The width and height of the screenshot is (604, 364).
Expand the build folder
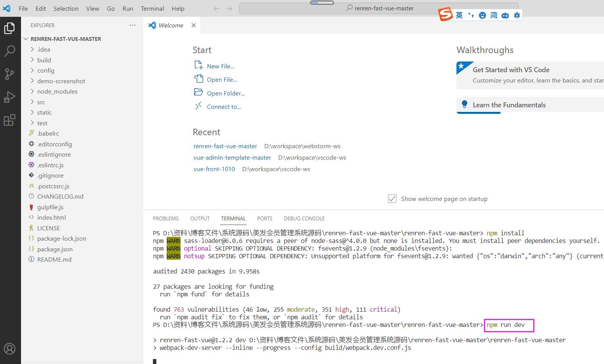tap(32, 60)
